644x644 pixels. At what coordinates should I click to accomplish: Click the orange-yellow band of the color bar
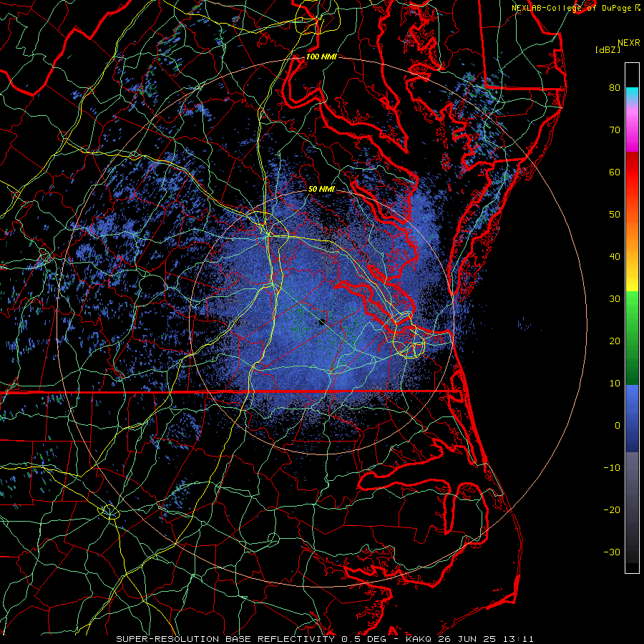coord(632,255)
